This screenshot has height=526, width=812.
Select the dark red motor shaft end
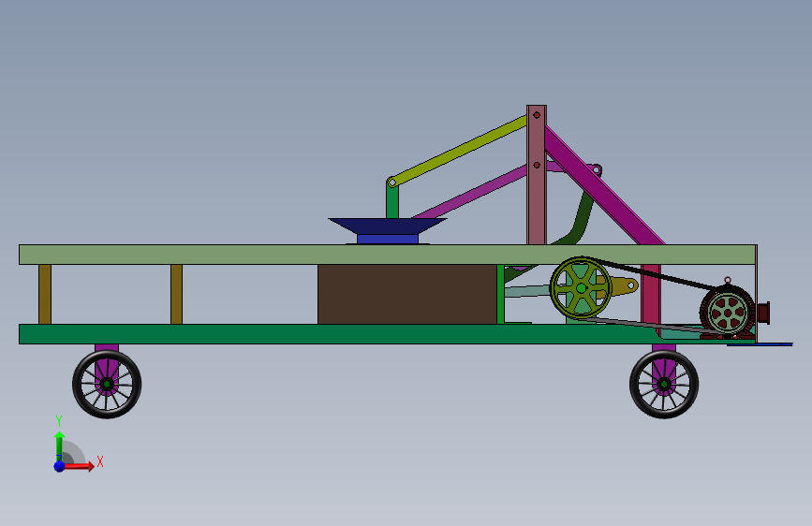coord(764,313)
